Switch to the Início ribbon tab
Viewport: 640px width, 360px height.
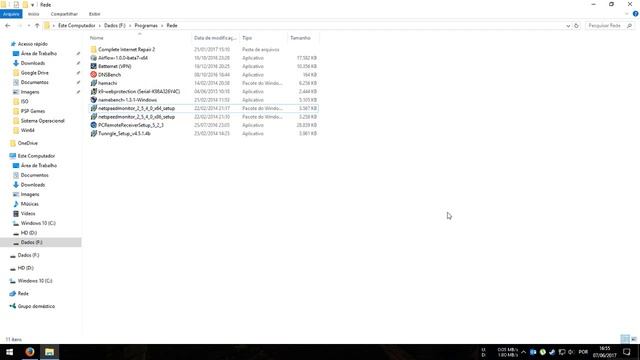click(33, 14)
